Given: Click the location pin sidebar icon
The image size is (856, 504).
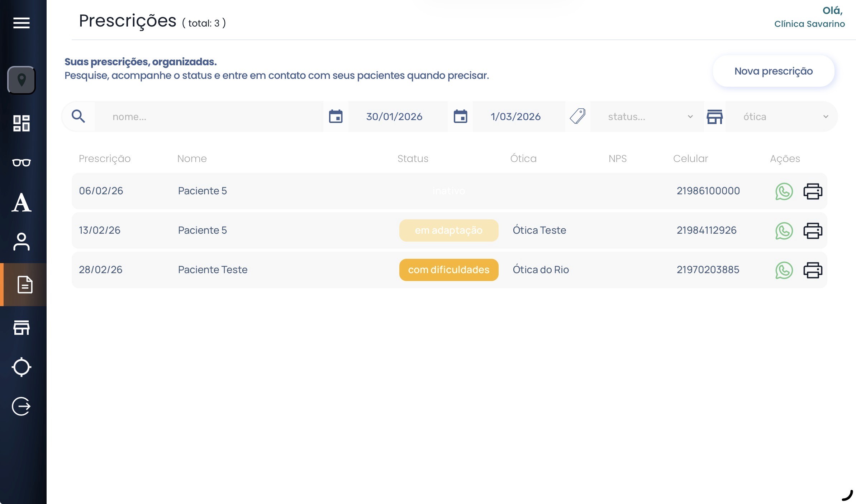Looking at the screenshot, I should tap(22, 80).
